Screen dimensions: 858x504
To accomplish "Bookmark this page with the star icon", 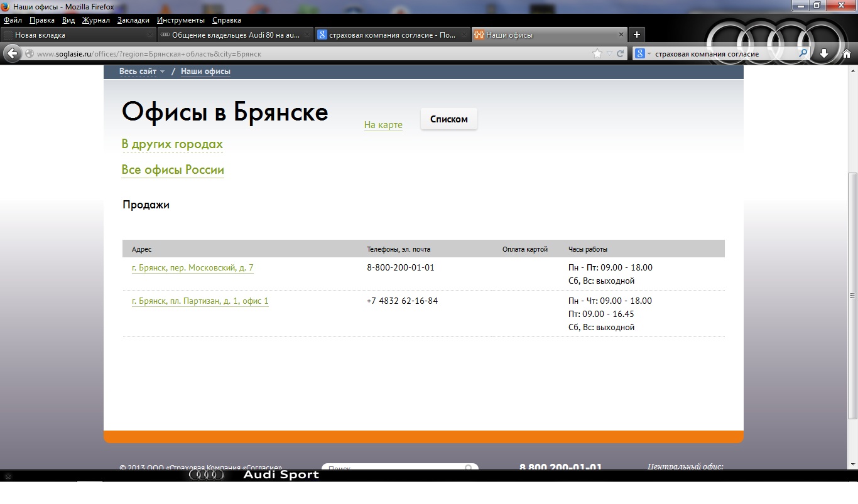I will [597, 53].
